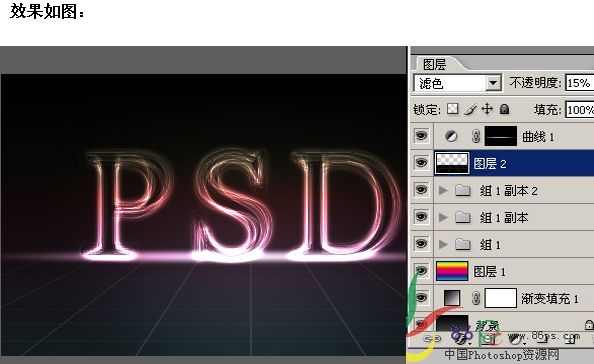Click the lock transparent pixels icon
Screen dimensions: 594x364
tap(452, 109)
